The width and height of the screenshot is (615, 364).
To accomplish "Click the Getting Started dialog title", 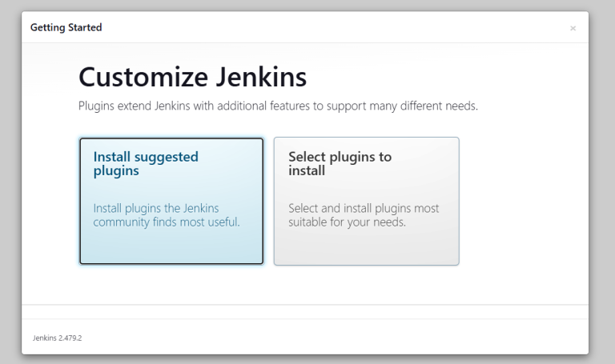I will point(66,28).
